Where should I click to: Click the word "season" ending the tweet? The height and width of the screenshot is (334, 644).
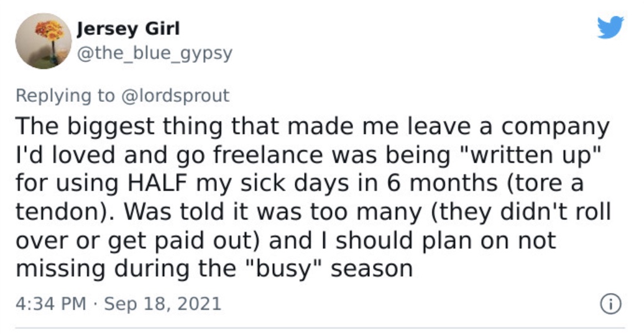372,269
